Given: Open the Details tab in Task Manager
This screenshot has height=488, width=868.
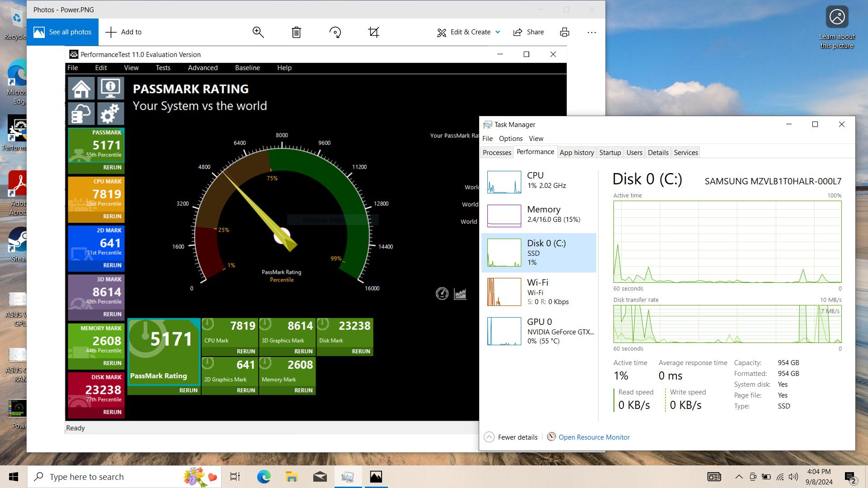Looking at the screenshot, I should [658, 153].
